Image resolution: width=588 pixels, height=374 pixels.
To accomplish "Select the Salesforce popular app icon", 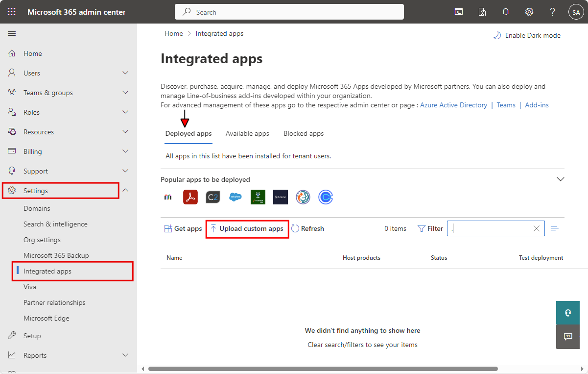I will pyautogui.click(x=235, y=197).
